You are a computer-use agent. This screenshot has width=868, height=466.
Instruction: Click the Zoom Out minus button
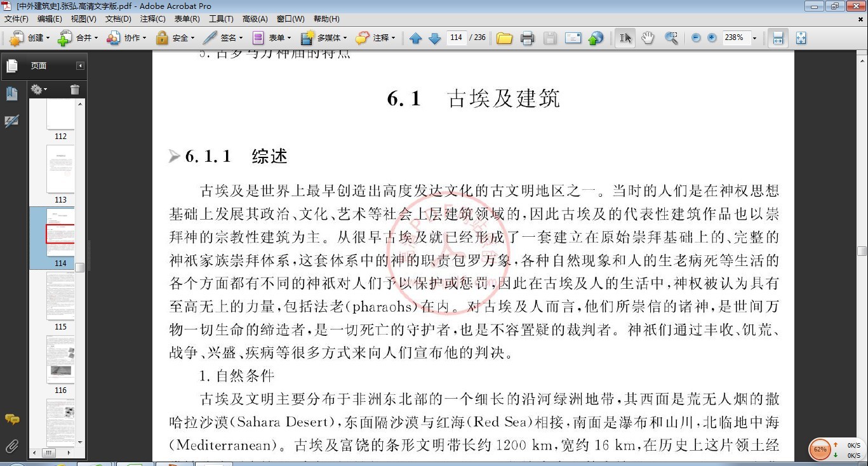[696, 38]
